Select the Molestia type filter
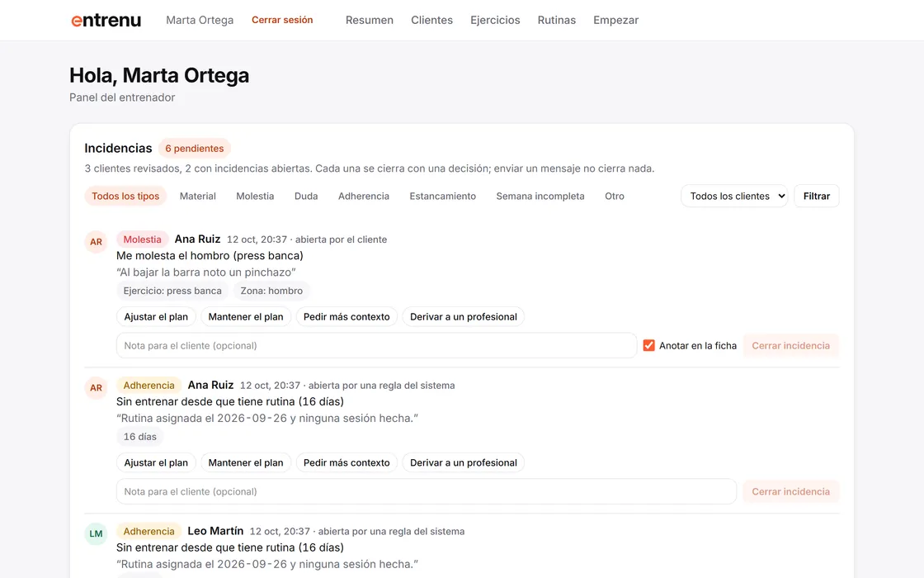The width and height of the screenshot is (924, 578). point(255,196)
